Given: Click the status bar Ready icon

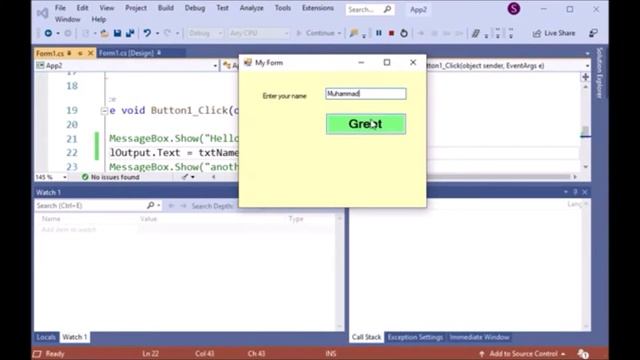Looking at the screenshot, I should click(37, 353).
